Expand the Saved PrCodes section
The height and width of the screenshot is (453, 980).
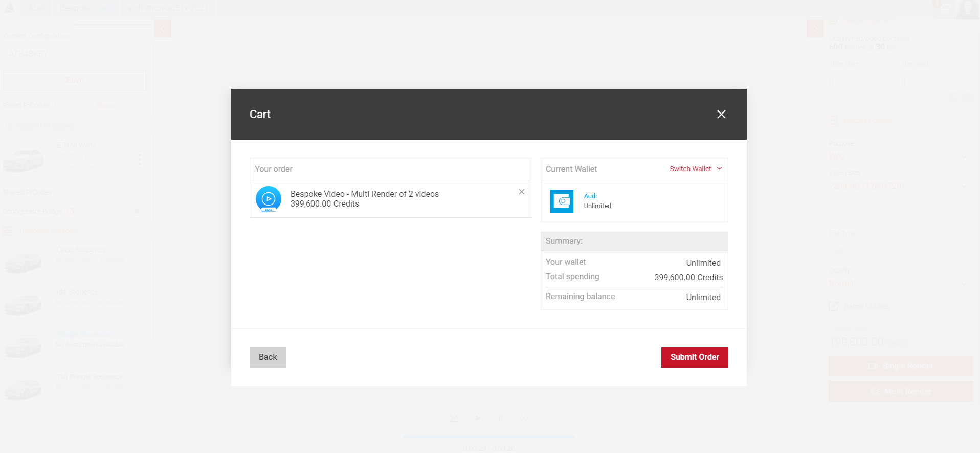point(145,105)
